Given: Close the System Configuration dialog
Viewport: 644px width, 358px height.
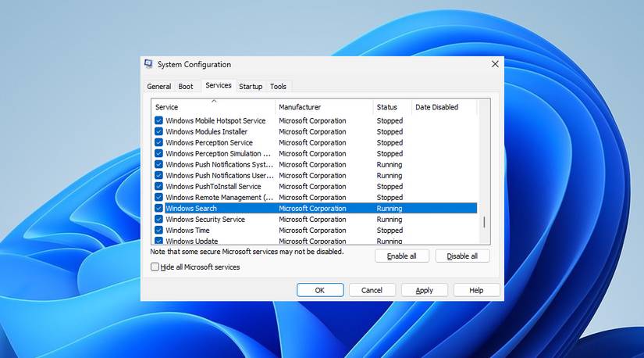Looking at the screenshot, I should click(495, 64).
